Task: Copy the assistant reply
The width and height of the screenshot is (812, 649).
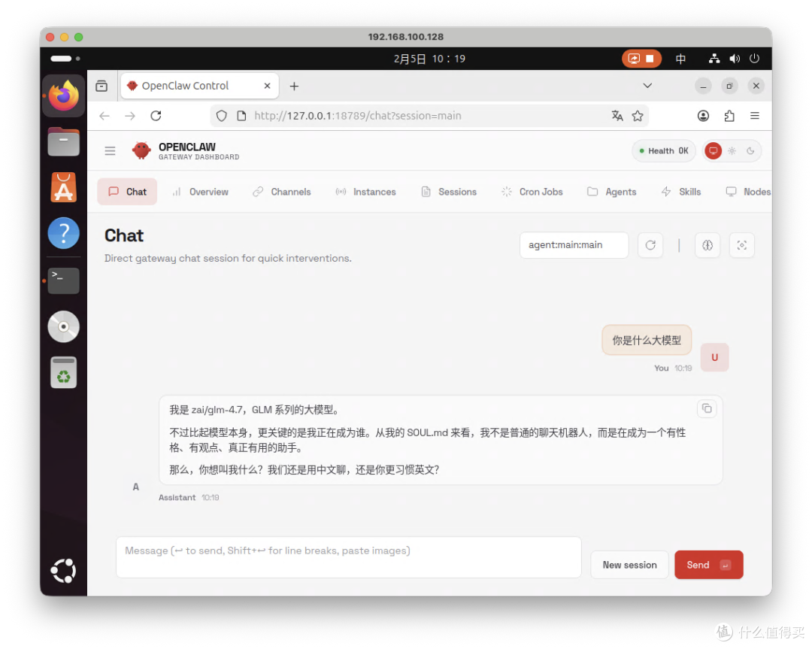Action: tap(707, 408)
